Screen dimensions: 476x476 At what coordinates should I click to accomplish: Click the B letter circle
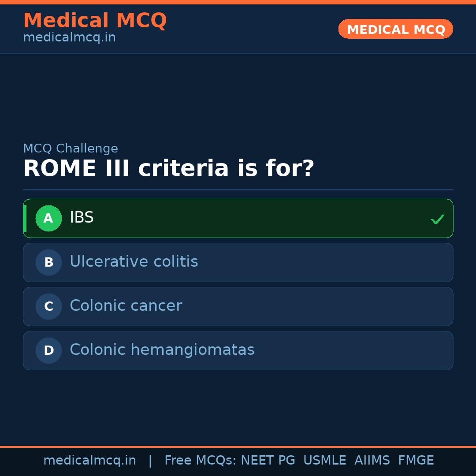[48, 262]
